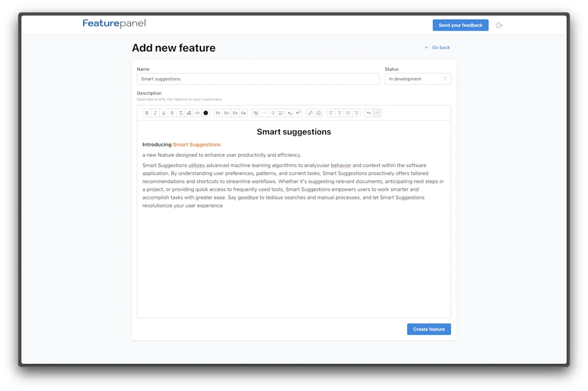Insert a hyperlink
This screenshot has height=391, width=588.
tap(310, 113)
